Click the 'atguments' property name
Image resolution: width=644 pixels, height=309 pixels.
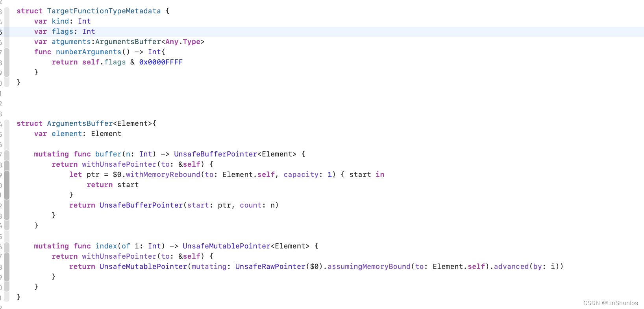click(71, 42)
